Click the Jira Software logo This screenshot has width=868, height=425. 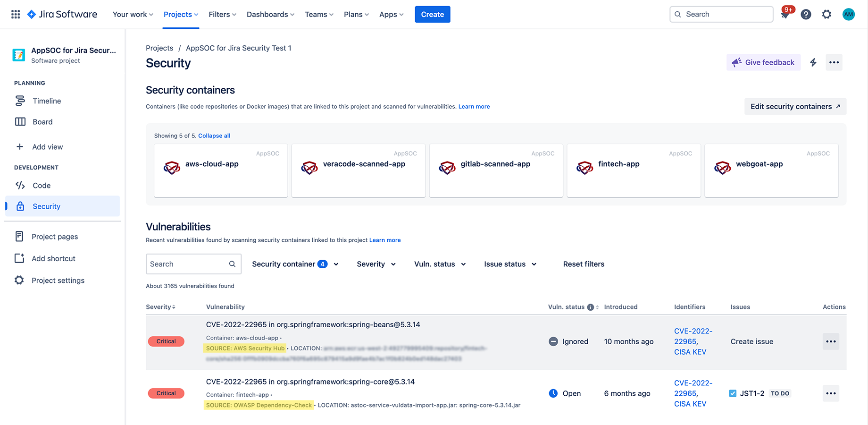(62, 14)
